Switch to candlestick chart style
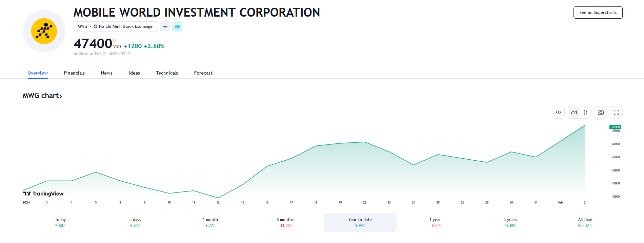644x243 pixels. click(585, 113)
